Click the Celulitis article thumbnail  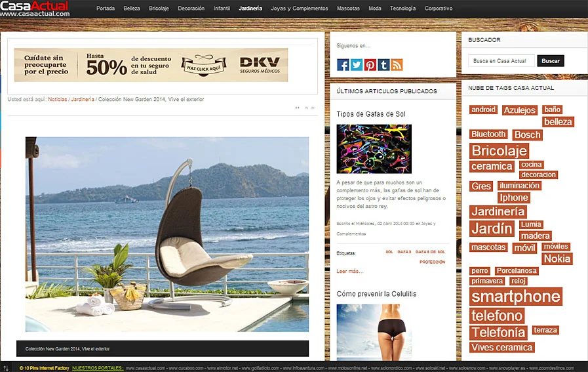pyautogui.click(x=374, y=332)
